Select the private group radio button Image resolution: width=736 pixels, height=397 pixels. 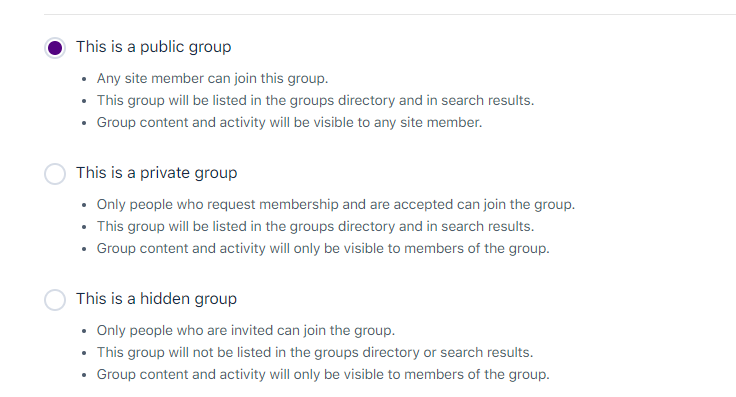click(x=55, y=174)
